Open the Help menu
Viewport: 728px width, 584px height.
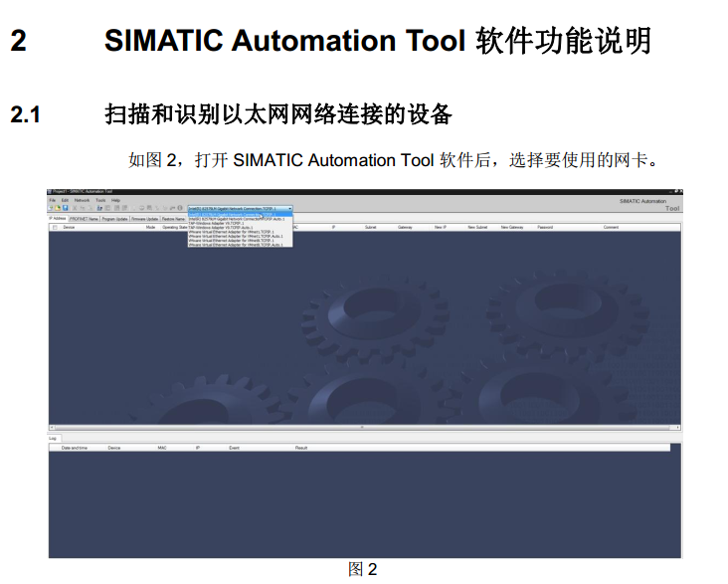click(x=115, y=200)
